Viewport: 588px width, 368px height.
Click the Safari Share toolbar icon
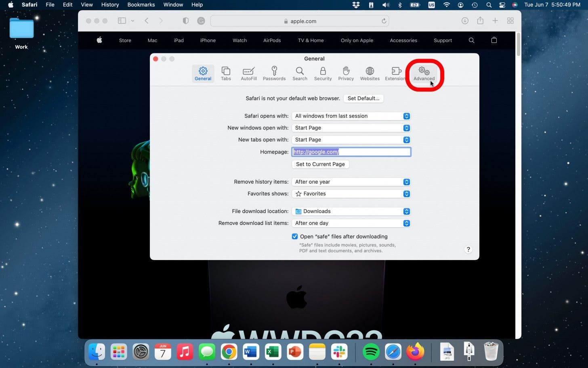tap(480, 21)
